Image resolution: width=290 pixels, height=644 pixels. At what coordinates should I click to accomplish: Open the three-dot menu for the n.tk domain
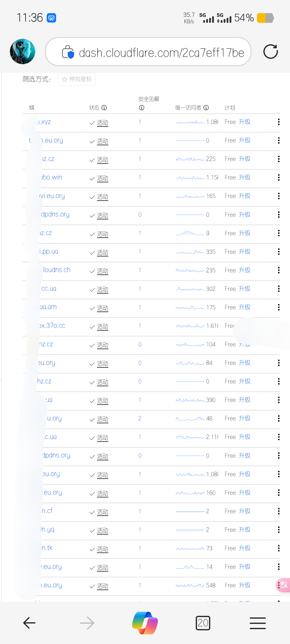[279, 548]
